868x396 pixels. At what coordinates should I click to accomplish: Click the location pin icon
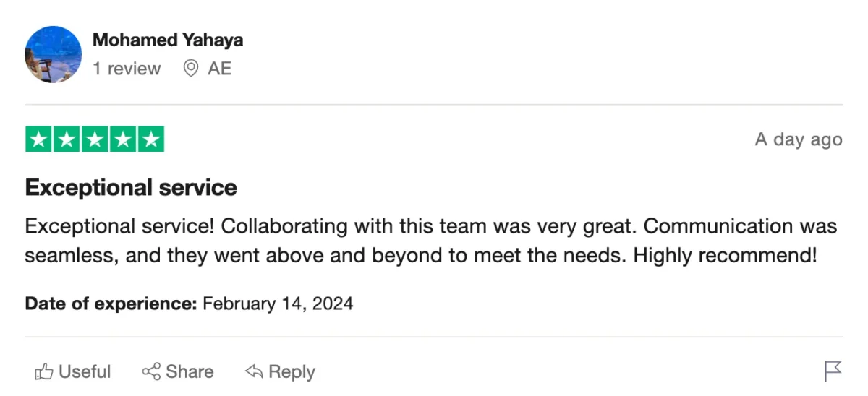pos(191,69)
